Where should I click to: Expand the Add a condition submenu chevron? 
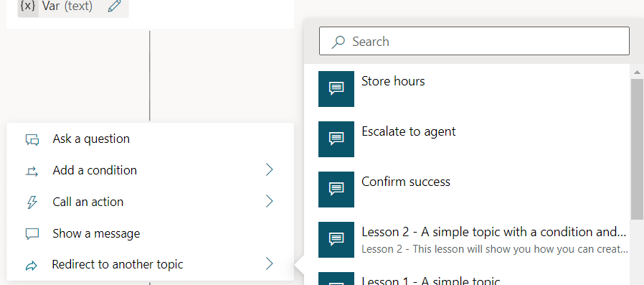click(270, 170)
